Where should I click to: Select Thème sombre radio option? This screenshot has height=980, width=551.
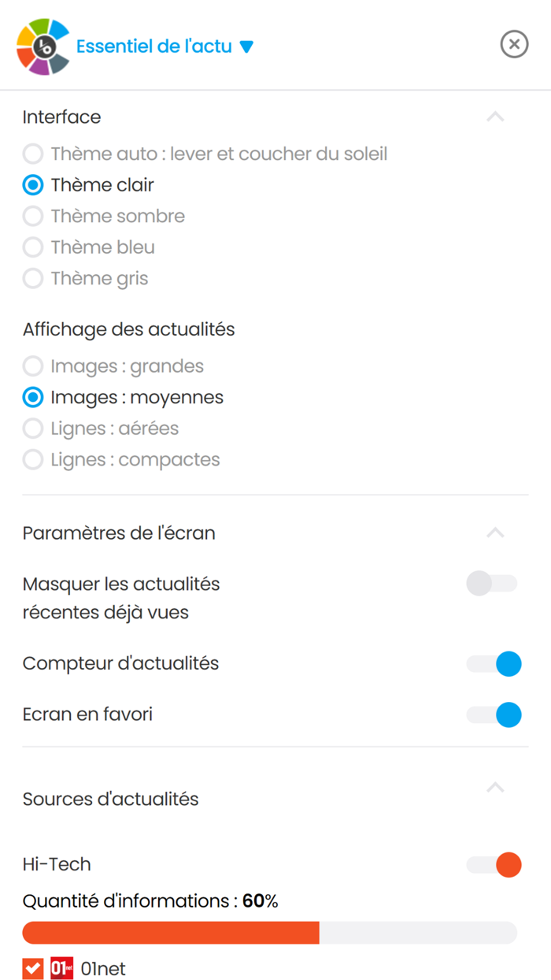click(x=33, y=217)
